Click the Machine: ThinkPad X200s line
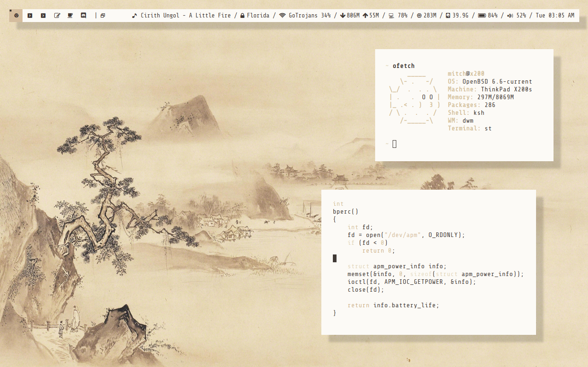 click(490, 89)
